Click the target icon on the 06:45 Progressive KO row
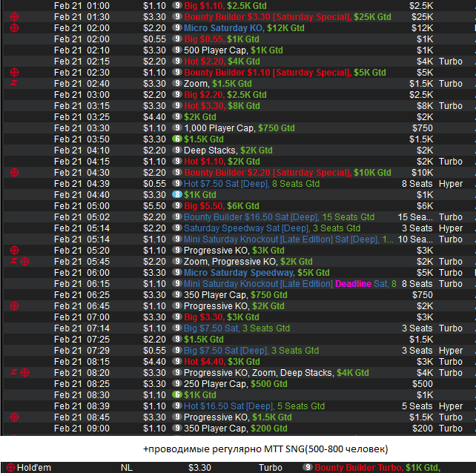Image resolution: width=476 pixels, height=473 pixels. (x=14, y=306)
